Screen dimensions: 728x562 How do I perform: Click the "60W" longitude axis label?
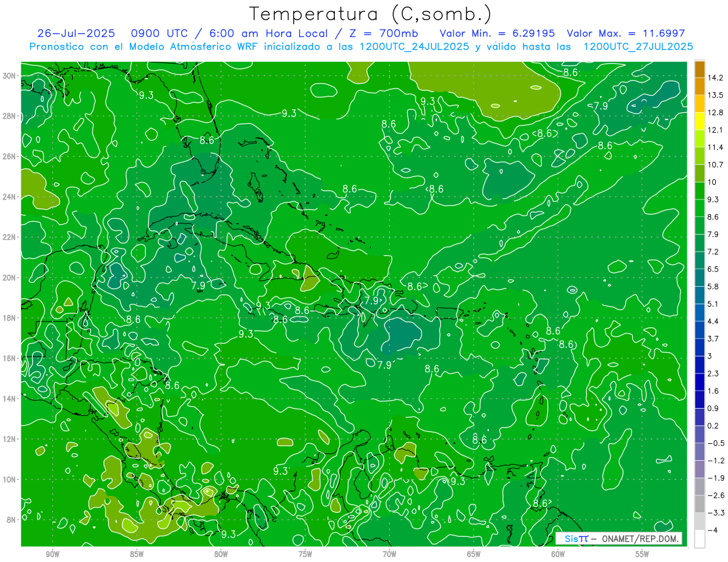click(x=558, y=555)
